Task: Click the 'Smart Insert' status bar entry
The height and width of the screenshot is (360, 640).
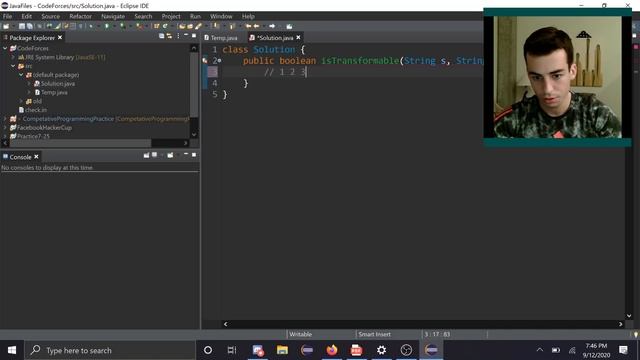Action: [x=374, y=334]
